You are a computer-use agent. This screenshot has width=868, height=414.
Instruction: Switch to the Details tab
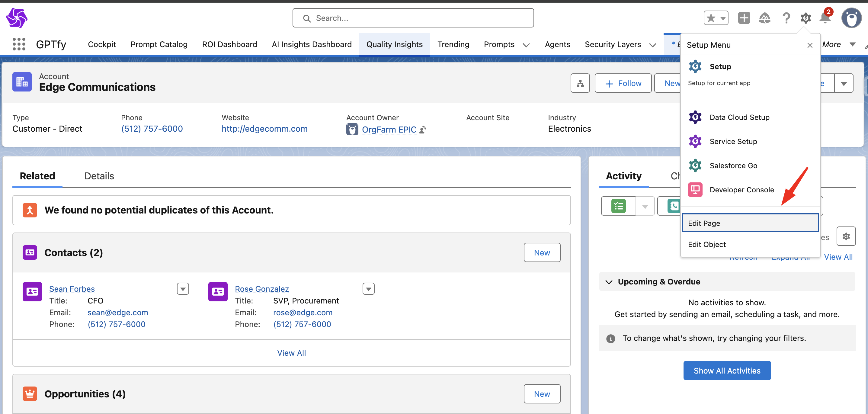[99, 176]
